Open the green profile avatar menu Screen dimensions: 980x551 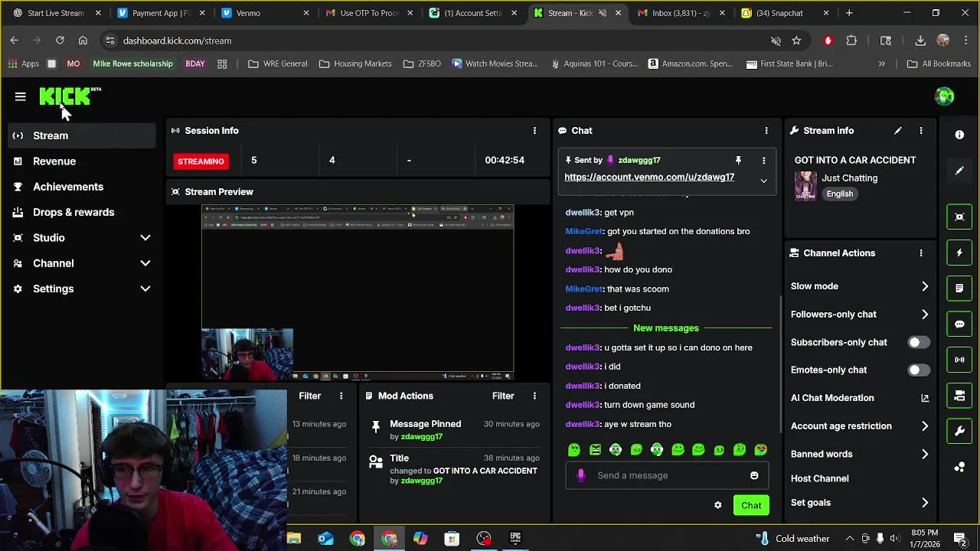tap(944, 96)
